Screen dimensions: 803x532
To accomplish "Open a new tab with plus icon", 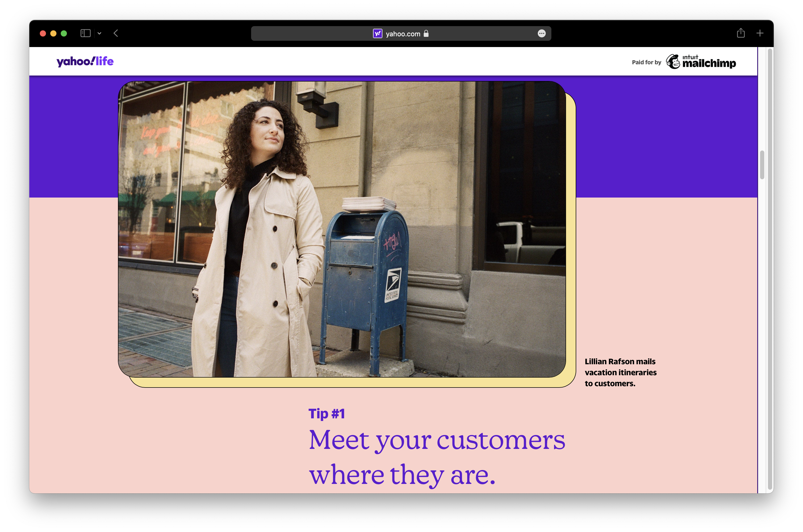I will (x=760, y=33).
